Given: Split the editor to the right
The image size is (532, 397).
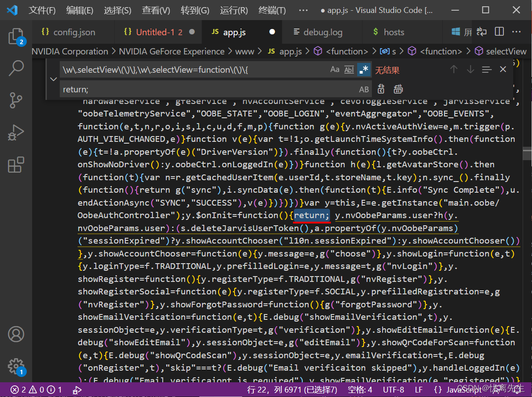Looking at the screenshot, I should pyautogui.click(x=499, y=32).
